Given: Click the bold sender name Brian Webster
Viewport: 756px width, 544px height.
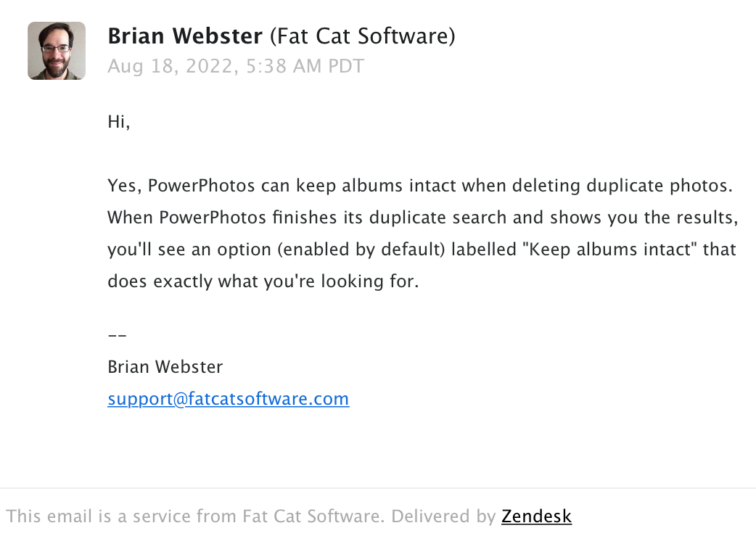Looking at the screenshot, I should pyautogui.click(x=184, y=36).
